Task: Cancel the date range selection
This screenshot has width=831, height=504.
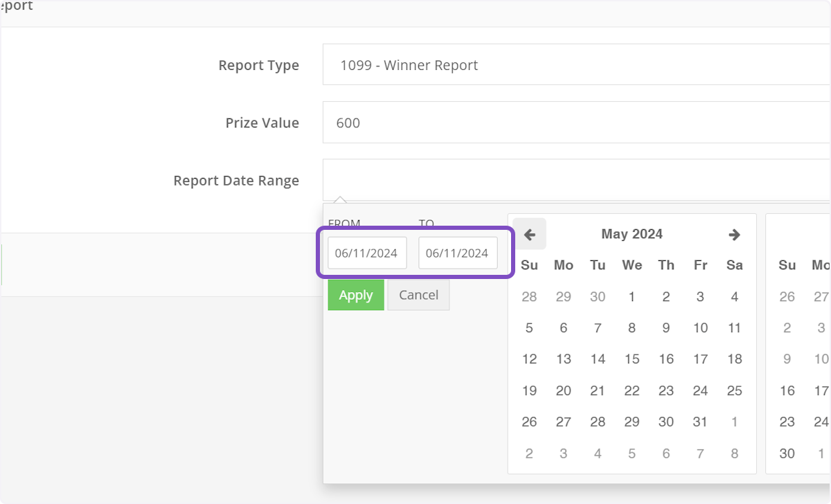Action: tap(418, 295)
